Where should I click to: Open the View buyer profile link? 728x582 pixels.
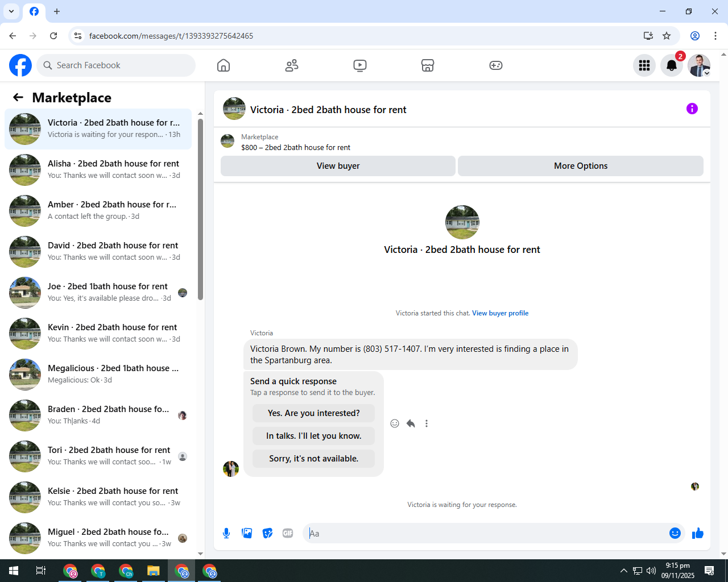[500, 313]
